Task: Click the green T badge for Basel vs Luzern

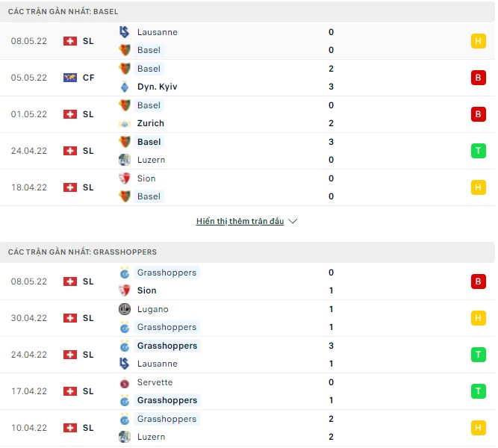Action: pos(478,151)
